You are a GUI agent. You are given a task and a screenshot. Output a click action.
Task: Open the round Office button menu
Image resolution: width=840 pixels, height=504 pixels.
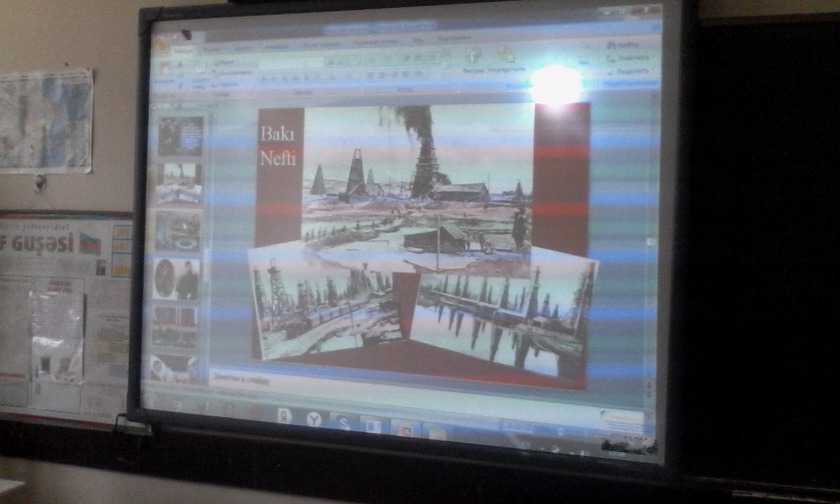point(161,44)
